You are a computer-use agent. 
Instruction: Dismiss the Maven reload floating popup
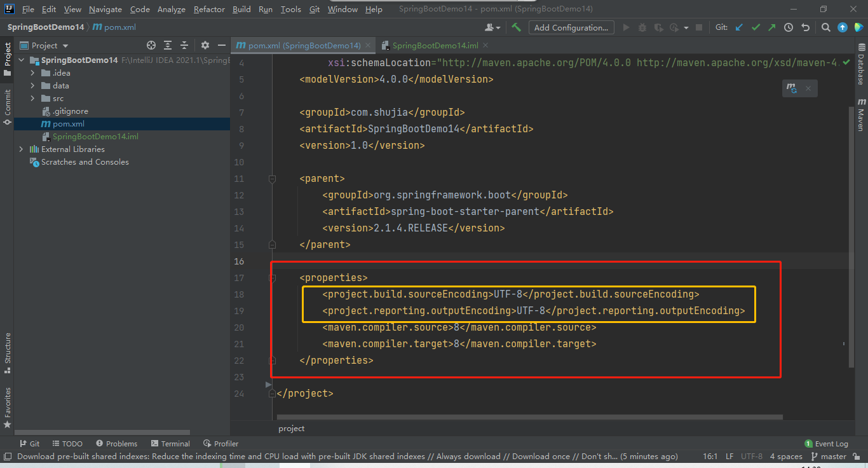[808, 88]
